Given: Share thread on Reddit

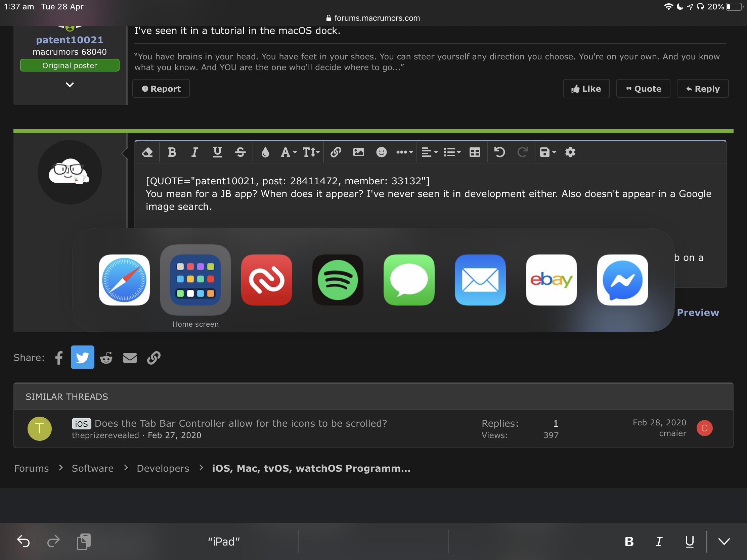Looking at the screenshot, I should (106, 358).
